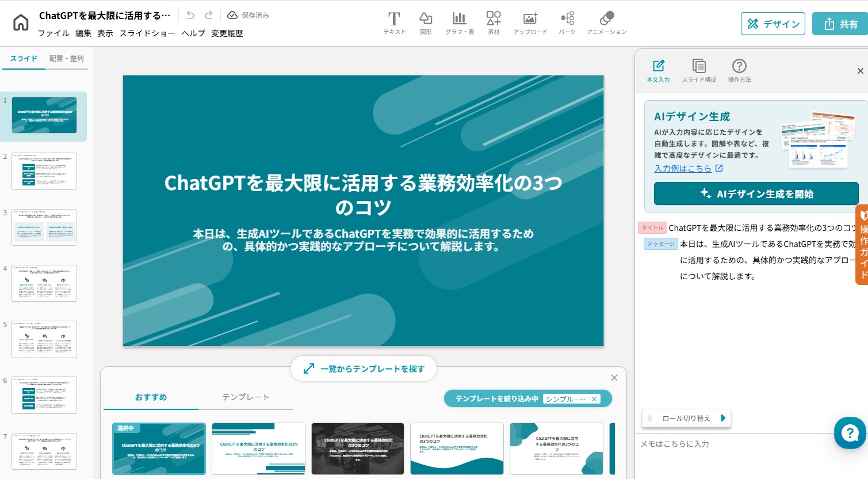The image size is (868, 479).
Task: Open the 操作ガイド side tab
Action: pyautogui.click(x=862, y=245)
